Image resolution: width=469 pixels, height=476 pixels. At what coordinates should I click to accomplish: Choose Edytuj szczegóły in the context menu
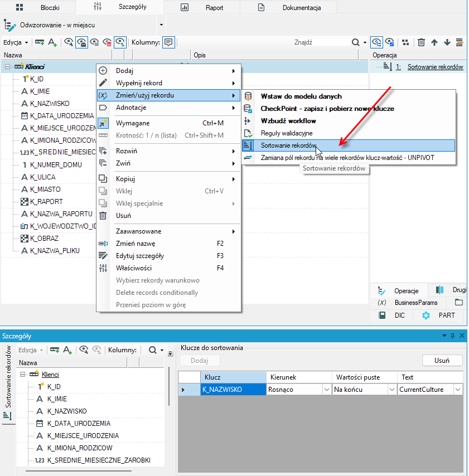tap(168, 256)
